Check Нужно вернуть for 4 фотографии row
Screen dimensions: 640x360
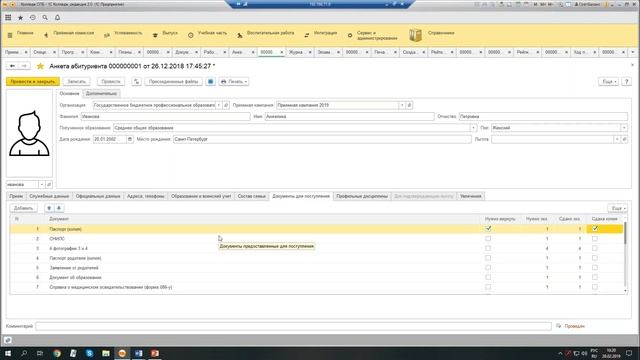point(488,248)
